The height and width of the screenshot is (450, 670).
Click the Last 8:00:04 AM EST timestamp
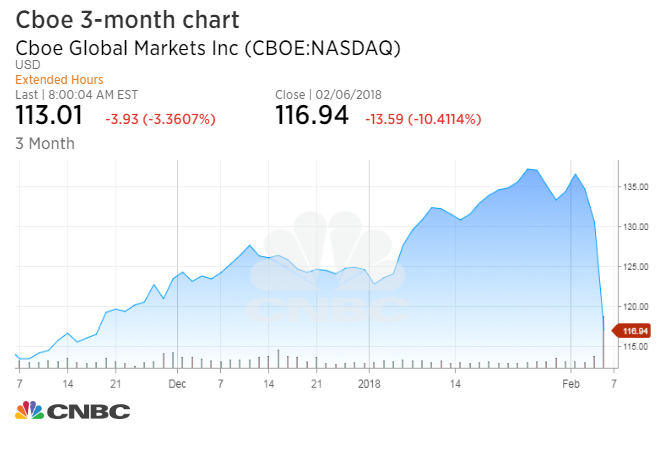(80, 94)
